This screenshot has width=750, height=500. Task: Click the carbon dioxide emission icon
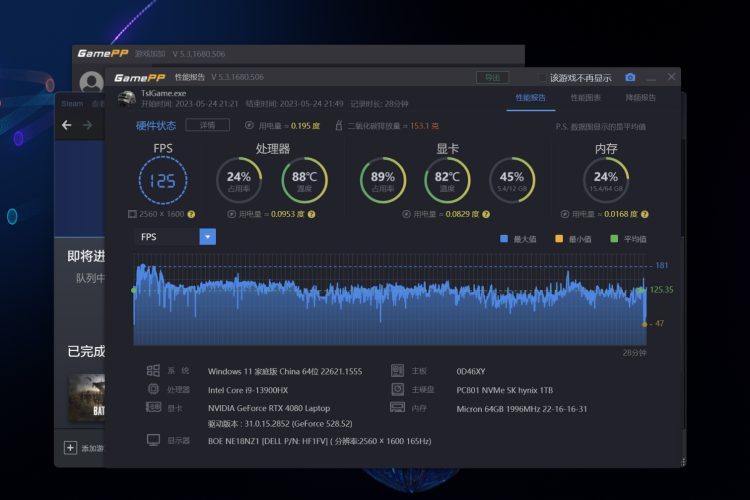(x=339, y=125)
